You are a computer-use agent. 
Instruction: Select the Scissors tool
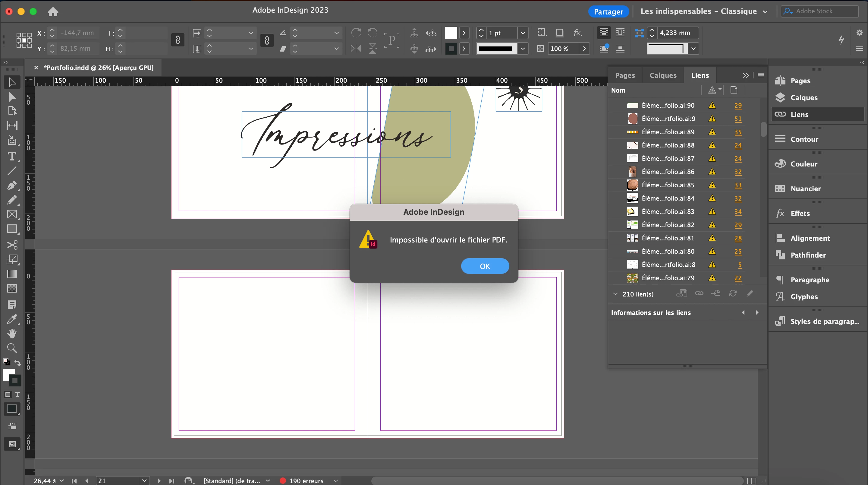(x=12, y=244)
